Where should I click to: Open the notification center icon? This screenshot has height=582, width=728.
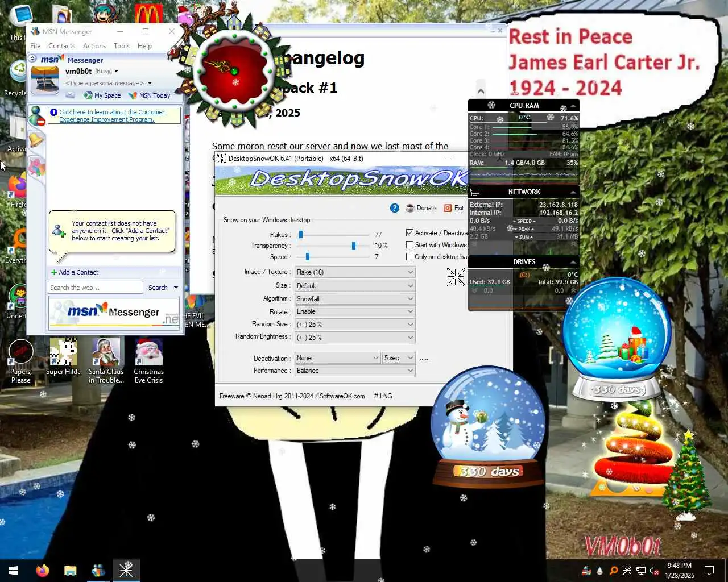(x=709, y=571)
